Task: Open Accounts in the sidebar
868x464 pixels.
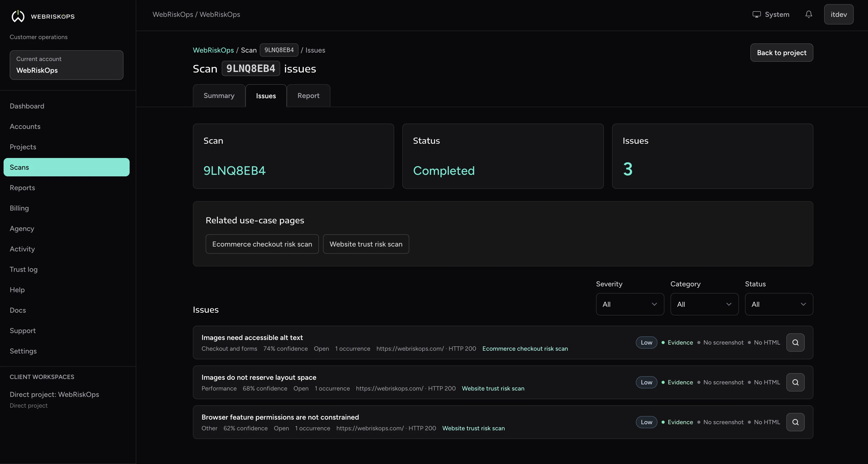Action: click(66, 126)
